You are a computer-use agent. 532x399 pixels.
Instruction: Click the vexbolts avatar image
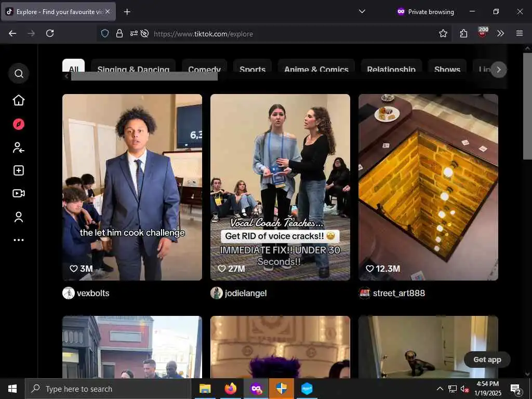coord(69,293)
